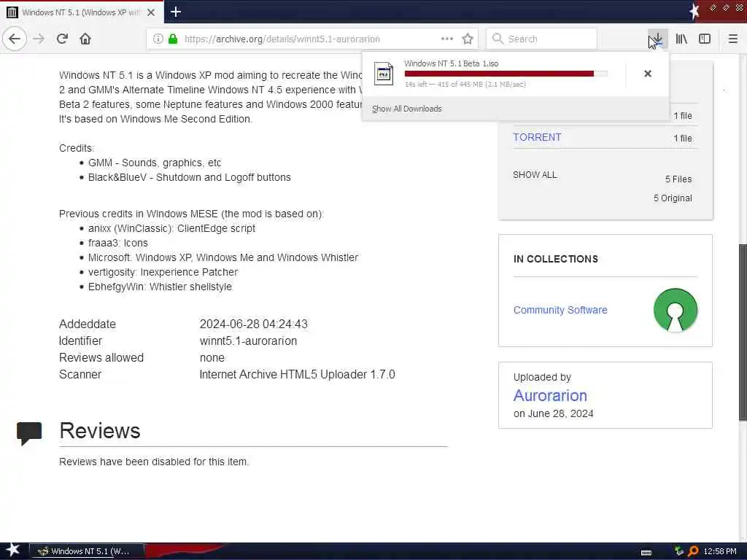
Task: Click the green Community Software logo
Action: point(675,310)
